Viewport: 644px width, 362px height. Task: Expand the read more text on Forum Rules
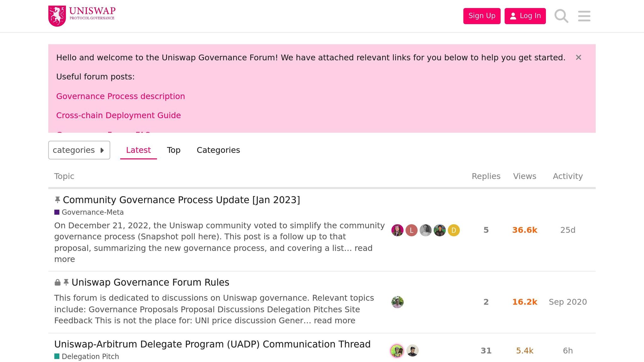pos(335,321)
